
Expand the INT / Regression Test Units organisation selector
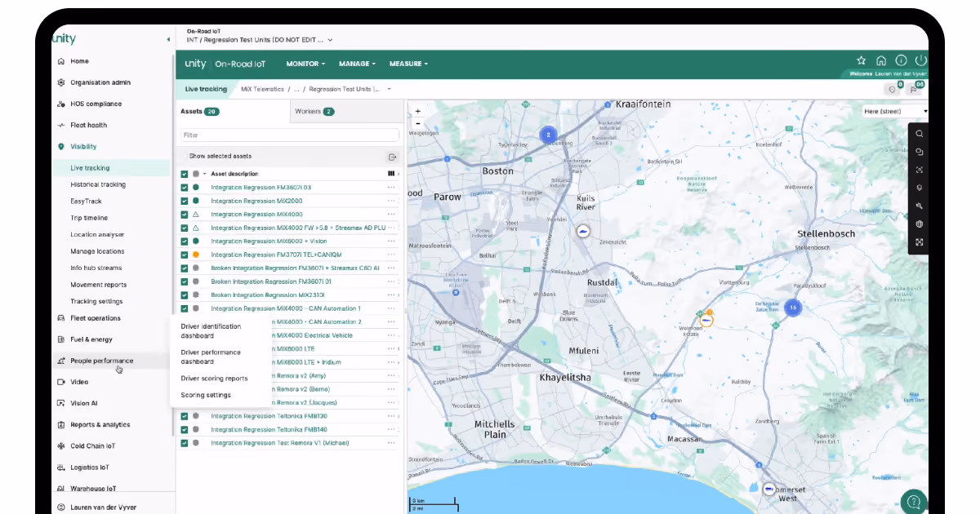coord(260,39)
